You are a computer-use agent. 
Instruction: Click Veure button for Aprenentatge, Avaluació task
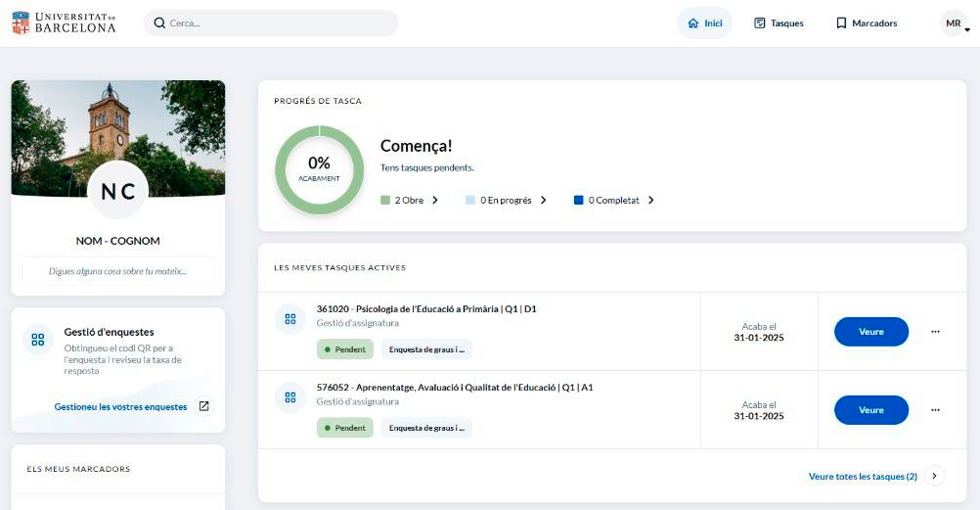click(870, 410)
